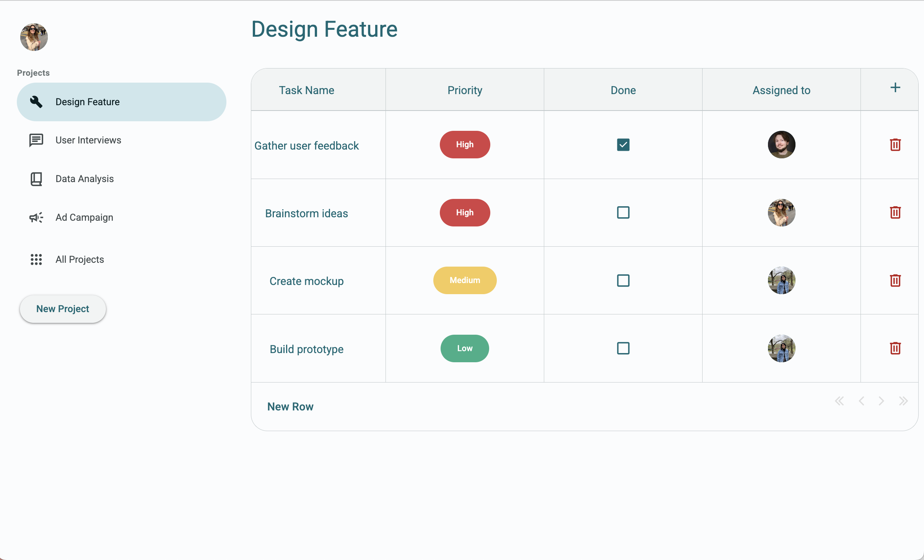Click the High priority pill on Gather user feedback
924x560 pixels.
point(464,145)
